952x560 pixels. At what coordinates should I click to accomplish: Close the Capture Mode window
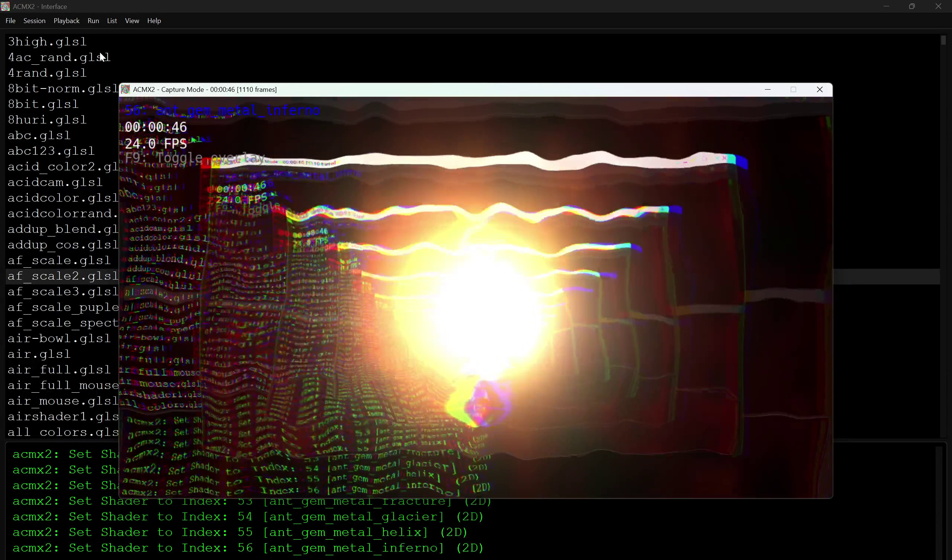click(820, 90)
